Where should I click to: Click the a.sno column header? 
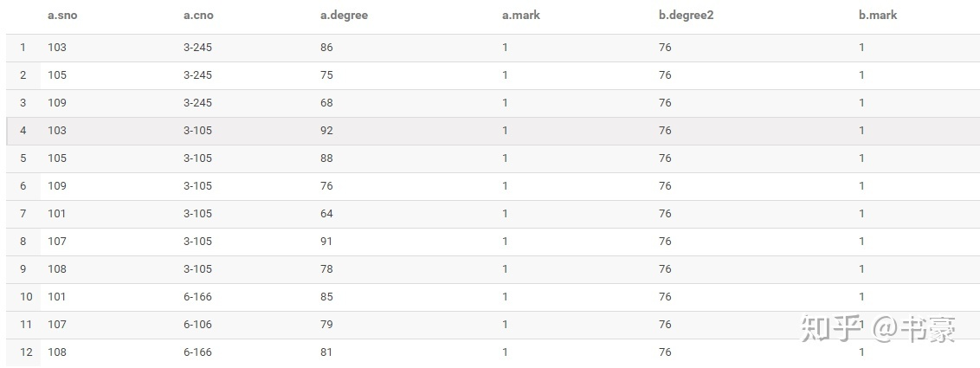pos(62,16)
